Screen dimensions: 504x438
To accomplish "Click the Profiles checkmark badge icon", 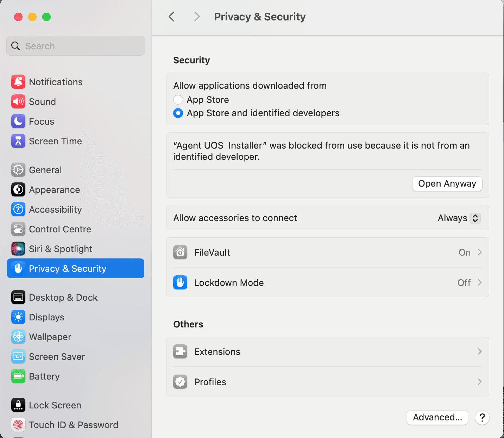I will point(180,382).
